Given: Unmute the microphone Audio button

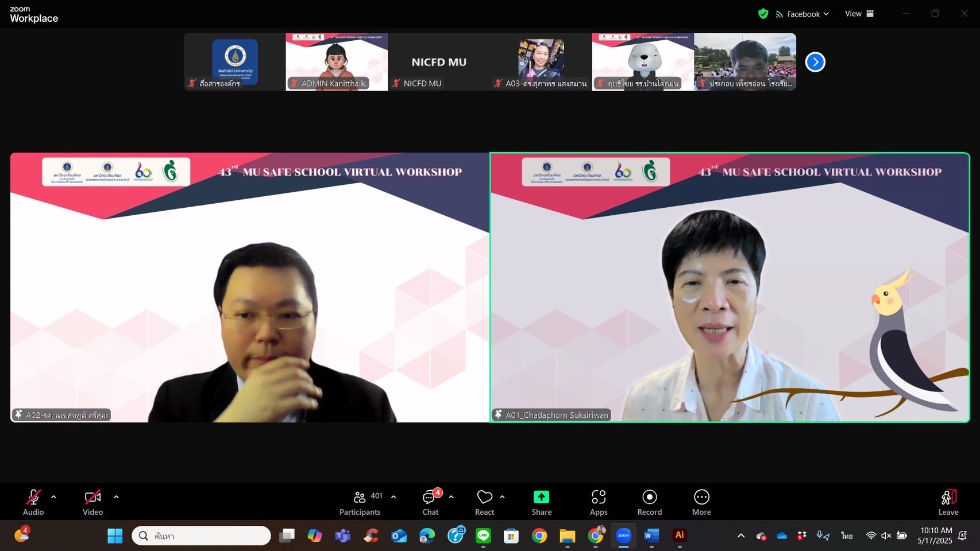Looking at the screenshot, I should [x=33, y=502].
